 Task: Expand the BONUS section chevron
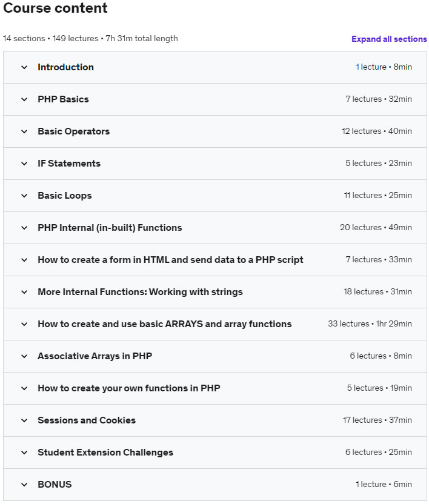pyautogui.click(x=24, y=485)
